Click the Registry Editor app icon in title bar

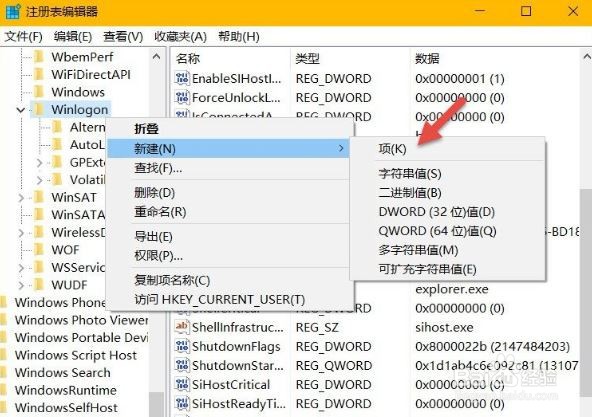13,11
